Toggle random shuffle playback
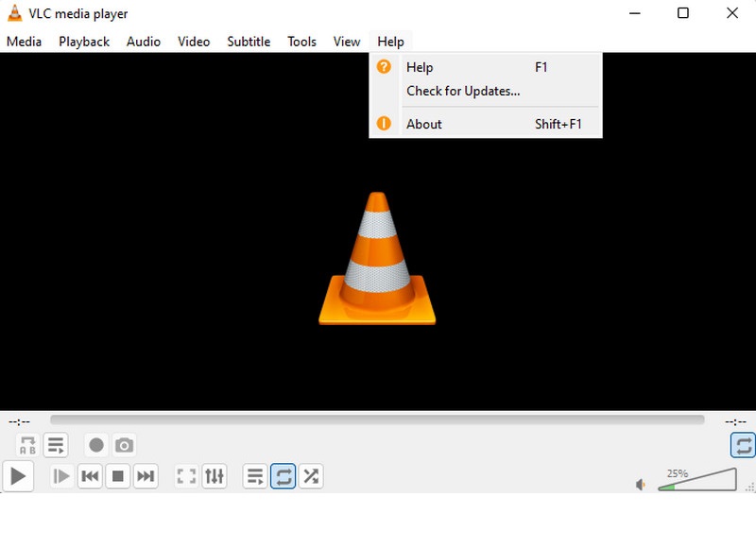 click(x=311, y=476)
